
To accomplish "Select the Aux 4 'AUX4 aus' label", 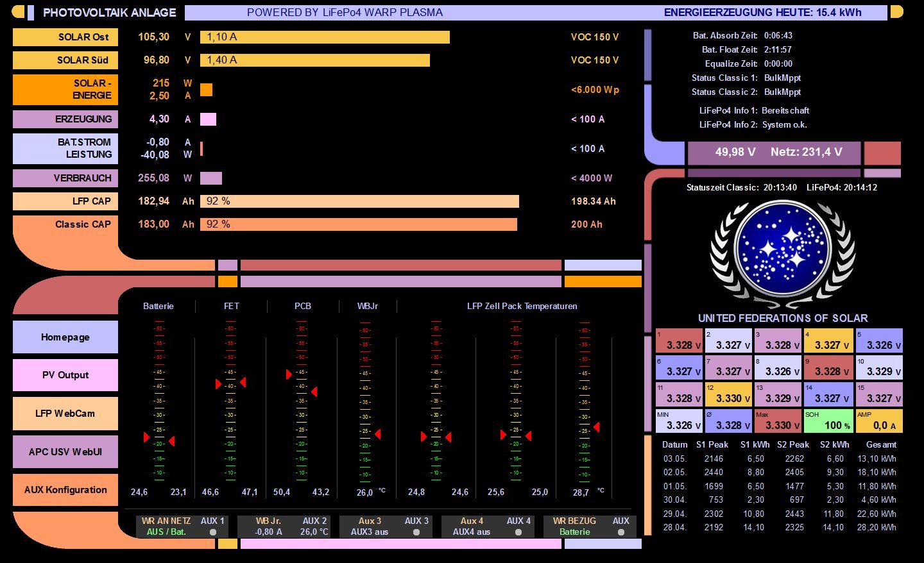I will click(472, 532).
